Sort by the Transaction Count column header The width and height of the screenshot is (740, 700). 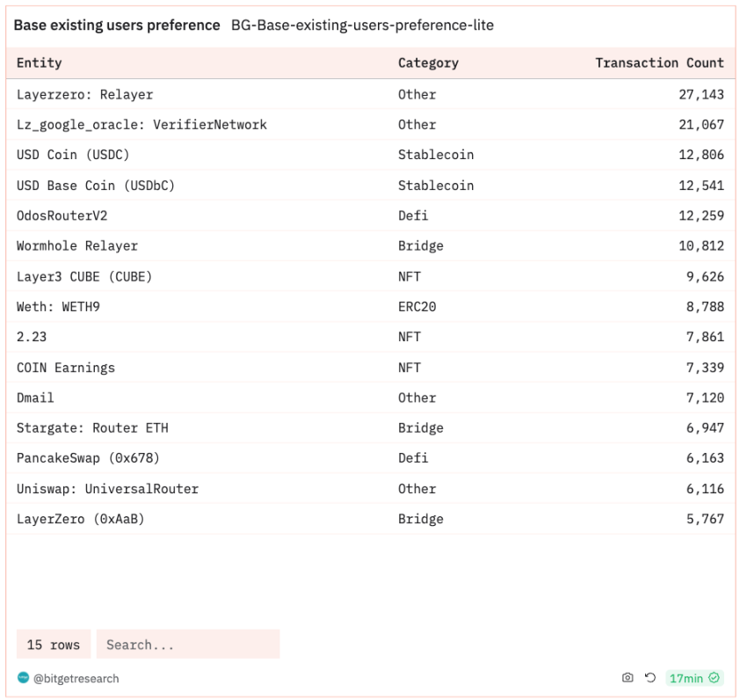tap(659, 63)
